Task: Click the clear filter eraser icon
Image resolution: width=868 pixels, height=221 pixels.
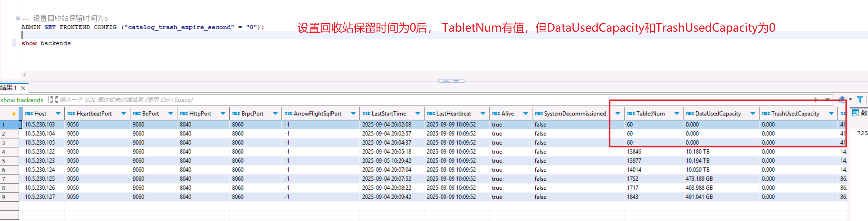Action: [841, 99]
